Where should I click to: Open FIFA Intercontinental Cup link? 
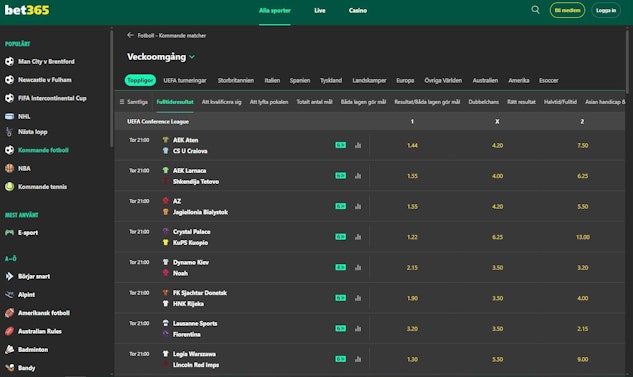click(52, 98)
